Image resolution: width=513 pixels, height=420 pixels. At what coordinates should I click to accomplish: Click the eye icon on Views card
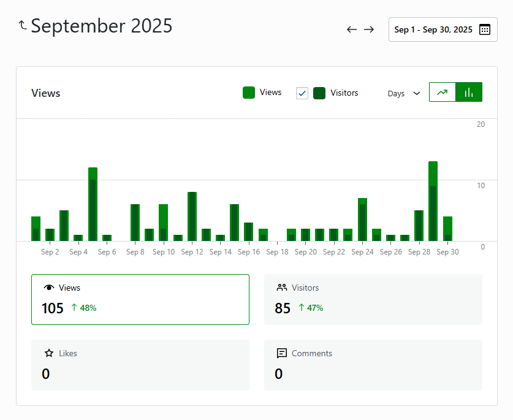49,288
